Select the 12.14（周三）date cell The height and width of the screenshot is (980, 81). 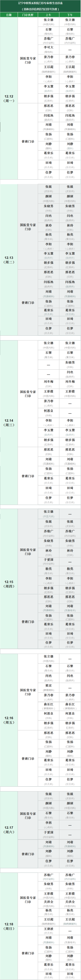tap(9, 423)
